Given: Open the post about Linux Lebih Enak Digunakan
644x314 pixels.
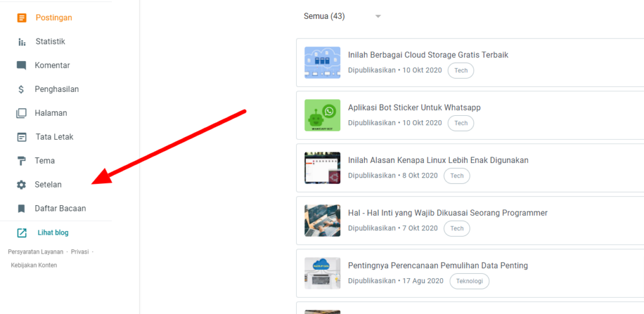Looking at the screenshot, I should point(438,160).
